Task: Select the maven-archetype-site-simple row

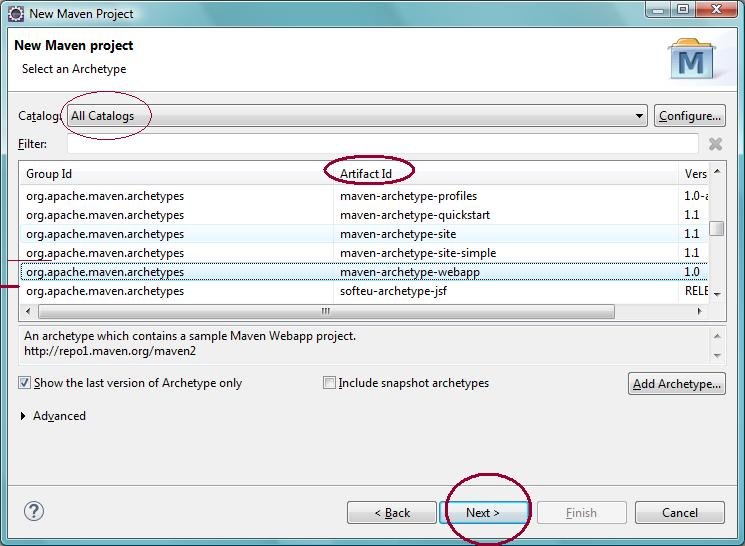Action: coord(364,253)
